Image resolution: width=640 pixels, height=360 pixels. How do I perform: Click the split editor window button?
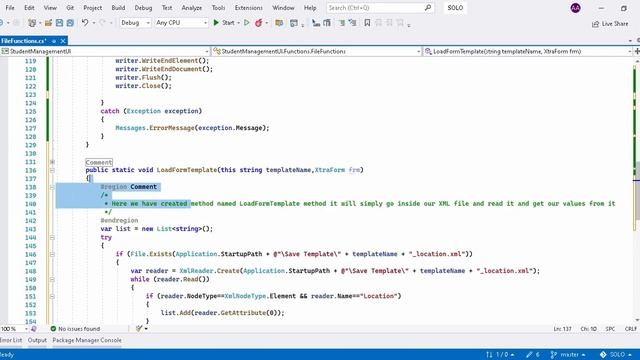click(x=637, y=51)
